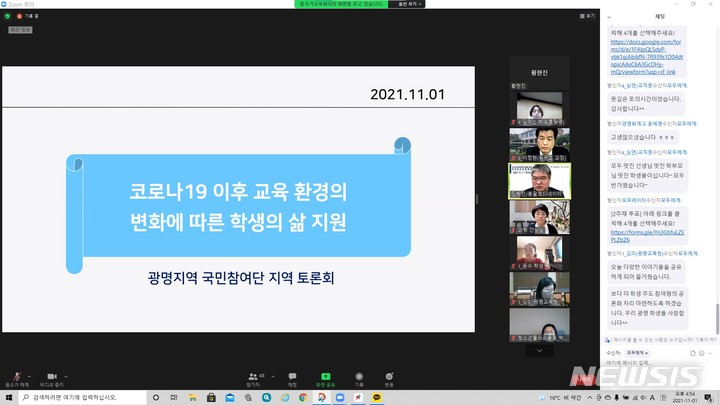Image resolution: width=720 pixels, height=405 pixels.
Task: Choose recipient in Everyone dropdown
Action: coord(637,353)
